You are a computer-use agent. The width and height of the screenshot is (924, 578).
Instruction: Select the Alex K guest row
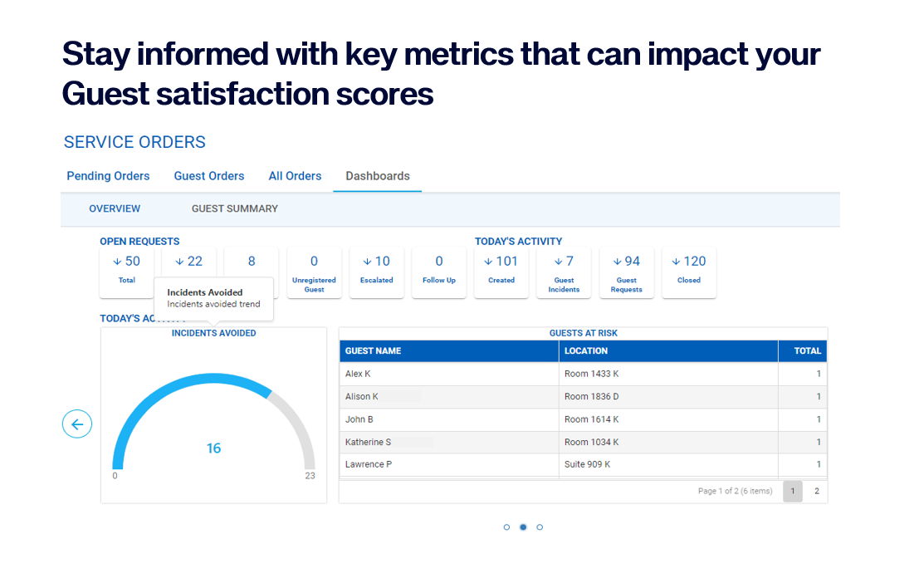click(584, 374)
